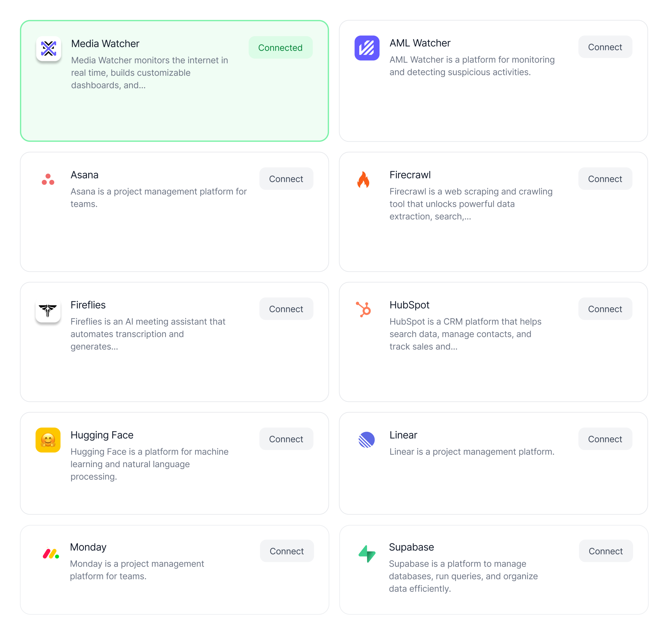668x644 pixels.
Task: Click the AML Watcher purple logo
Action: point(367,48)
